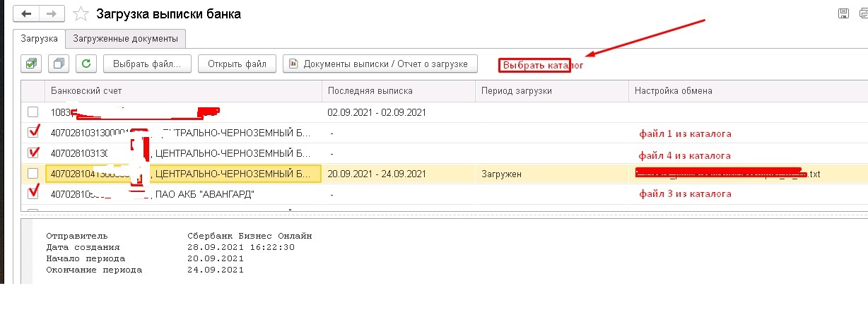Click the forward navigation arrow
This screenshot has height=329, width=868.
[x=52, y=13]
